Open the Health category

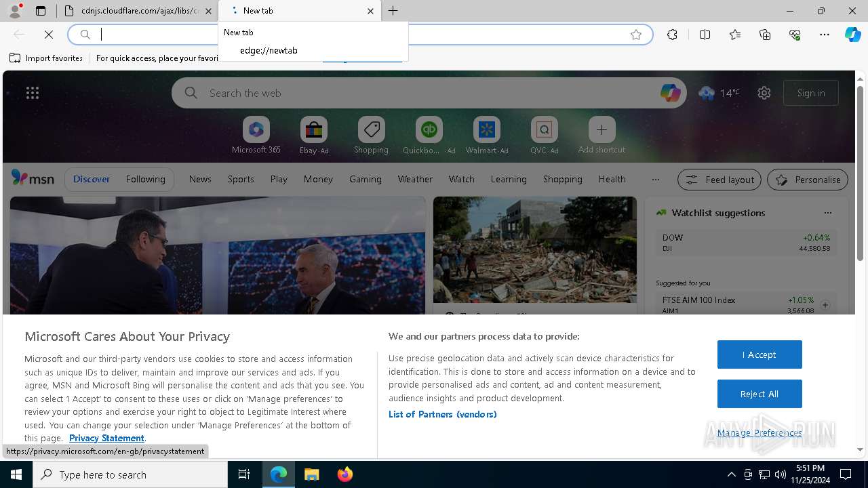pos(612,179)
